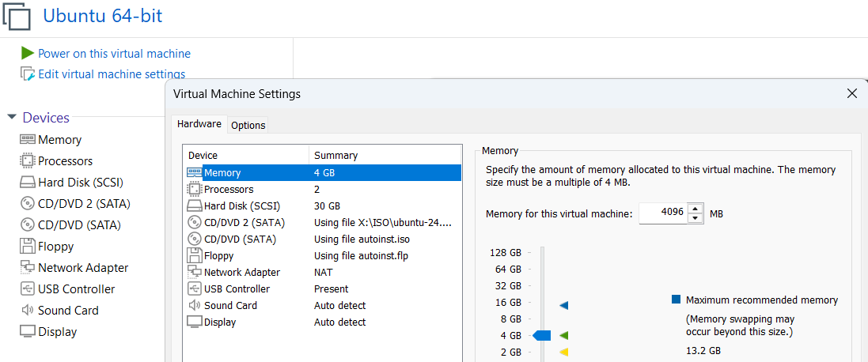Open Edit virtual machine settings
The height and width of the screenshot is (362, 868).
(x=112, y=74)
